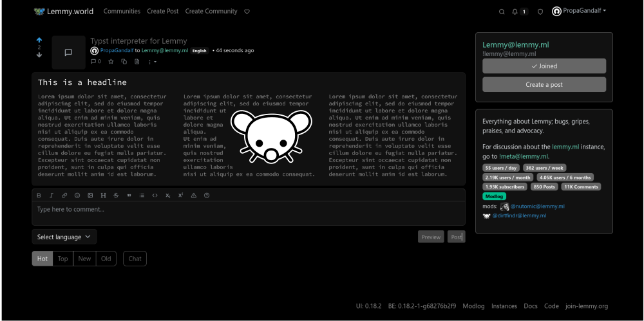Image resolution: width=644 pixels, height=321 pixels.
Task: Submit the comment with Post button
Action: (x=457, y=237)
